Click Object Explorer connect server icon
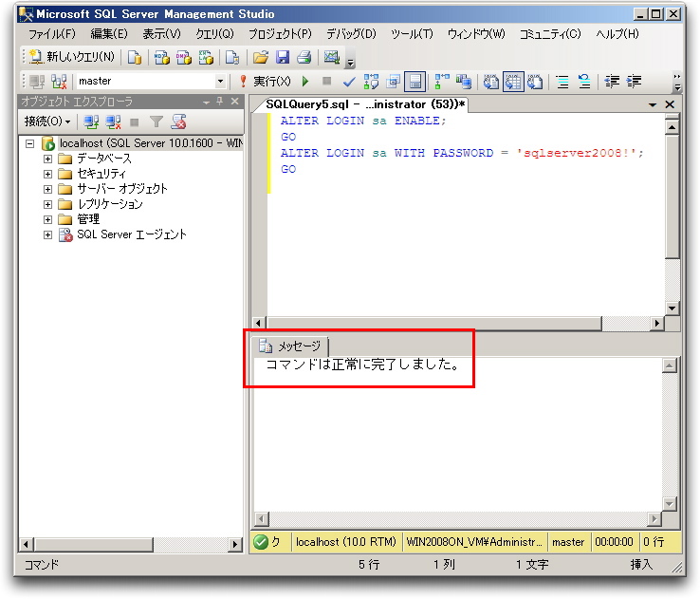Screen dimensions: 700x599 click(x=91, y=122)
